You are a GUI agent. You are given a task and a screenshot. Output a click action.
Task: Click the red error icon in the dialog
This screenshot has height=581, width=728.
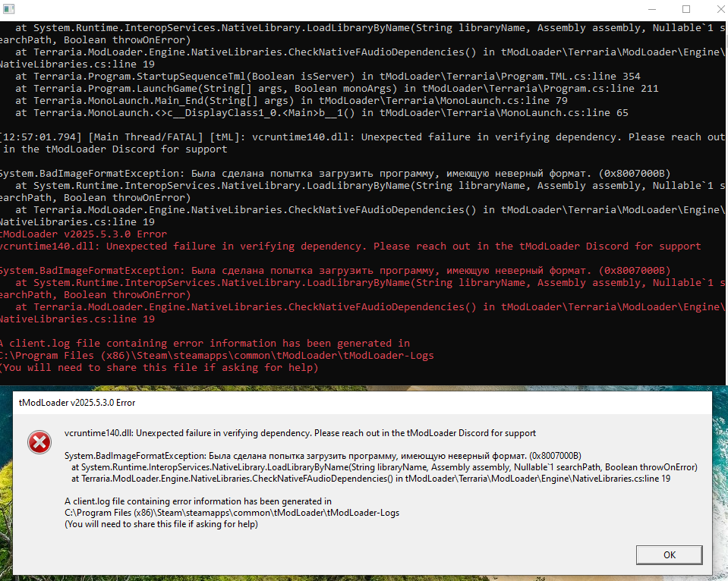click(x=39, y=442)
